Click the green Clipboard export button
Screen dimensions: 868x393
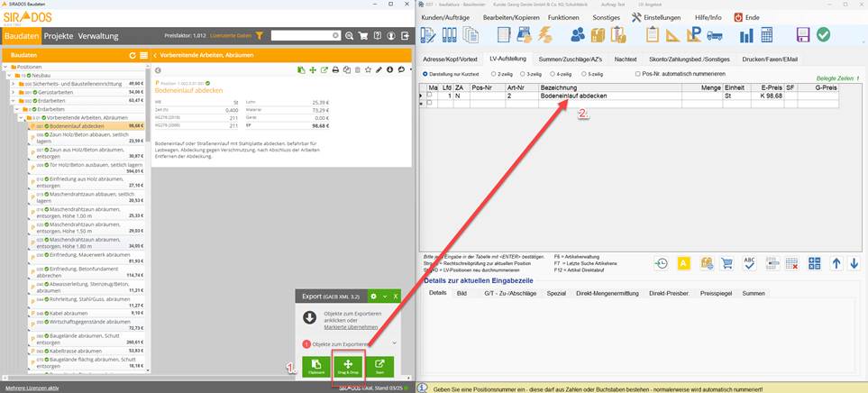316,367
